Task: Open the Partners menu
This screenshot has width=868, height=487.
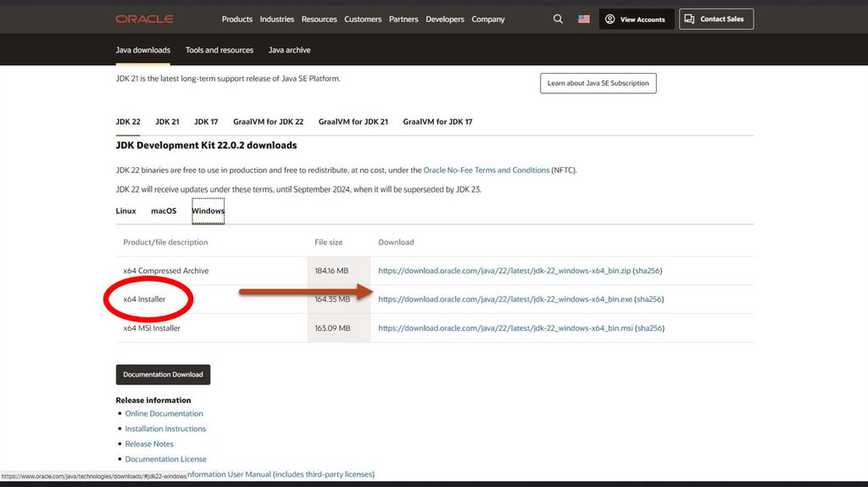Action: (x=403, y=19)
